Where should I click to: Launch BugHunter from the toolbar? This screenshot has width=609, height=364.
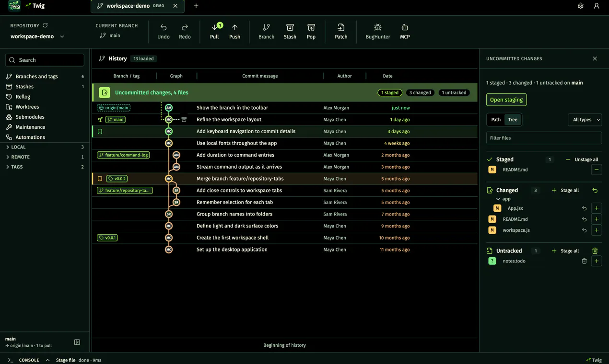[x=378, y=32]
